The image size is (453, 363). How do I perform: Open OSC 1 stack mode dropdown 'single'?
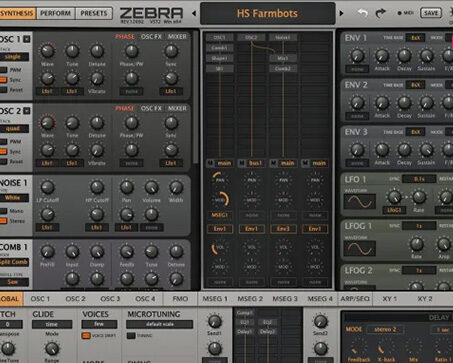14,57
